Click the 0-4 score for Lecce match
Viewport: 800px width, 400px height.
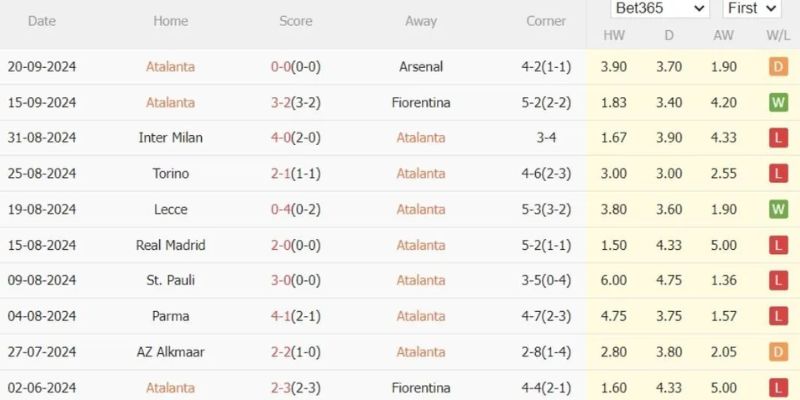[x=282, y=210]
